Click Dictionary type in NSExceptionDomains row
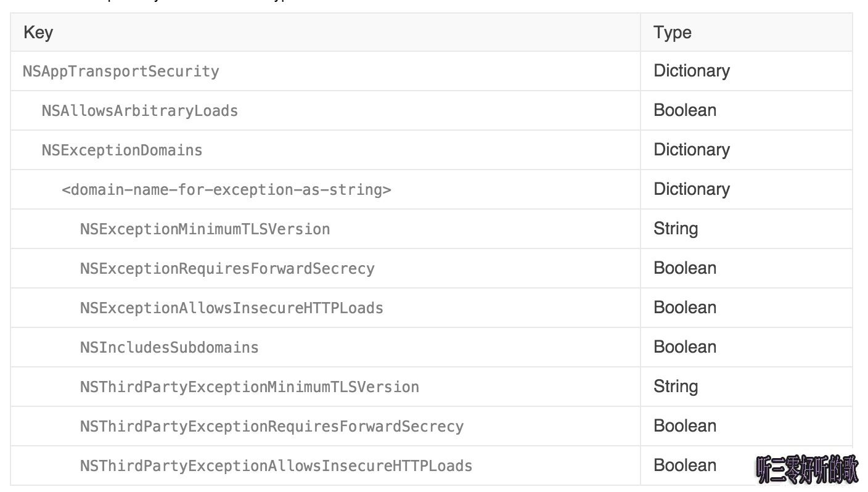This screenshot has height=492, width=868. (692, 150)
